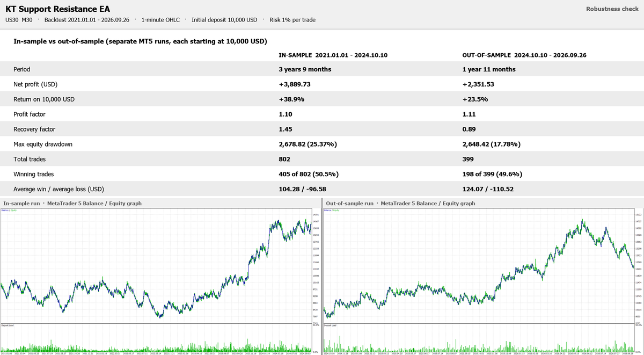Click the "Recovery factor" row label
644x355 pixels.
(x=34, y=129)
